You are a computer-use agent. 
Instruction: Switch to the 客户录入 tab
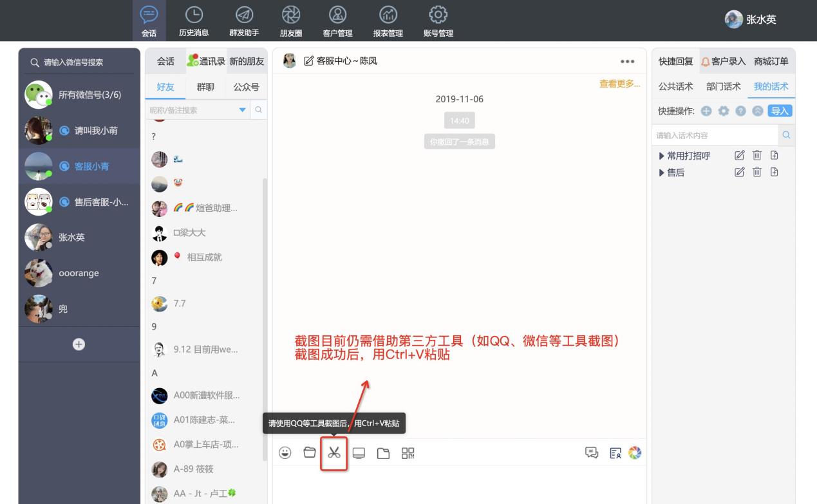(x=723, y=61)
